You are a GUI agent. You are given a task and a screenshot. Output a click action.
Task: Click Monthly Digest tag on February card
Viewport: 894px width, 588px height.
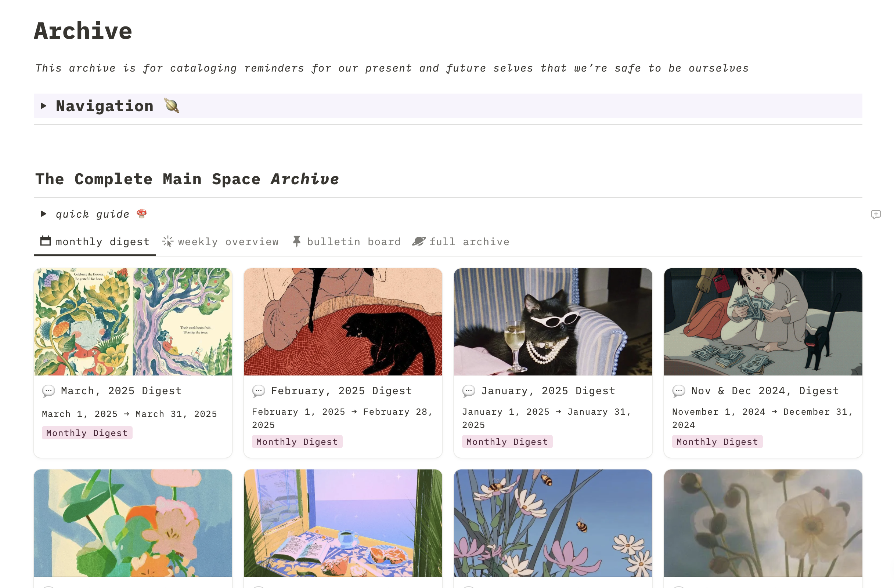[x=297, y=442]
